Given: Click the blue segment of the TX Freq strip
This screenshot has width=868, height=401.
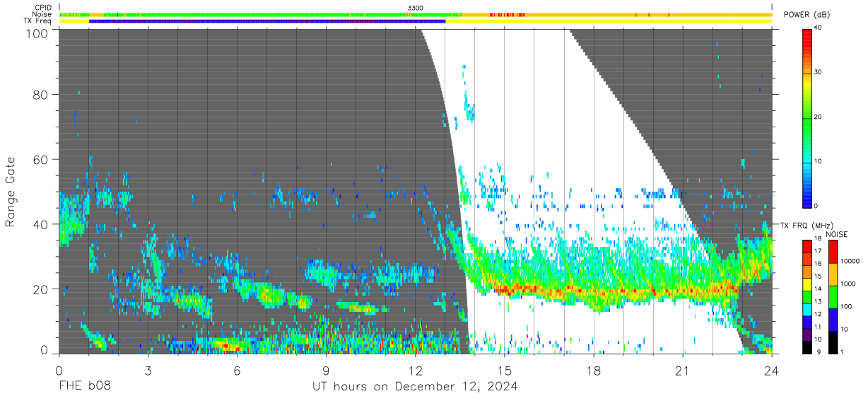Looking at the screenshot, I should point(267,21).
